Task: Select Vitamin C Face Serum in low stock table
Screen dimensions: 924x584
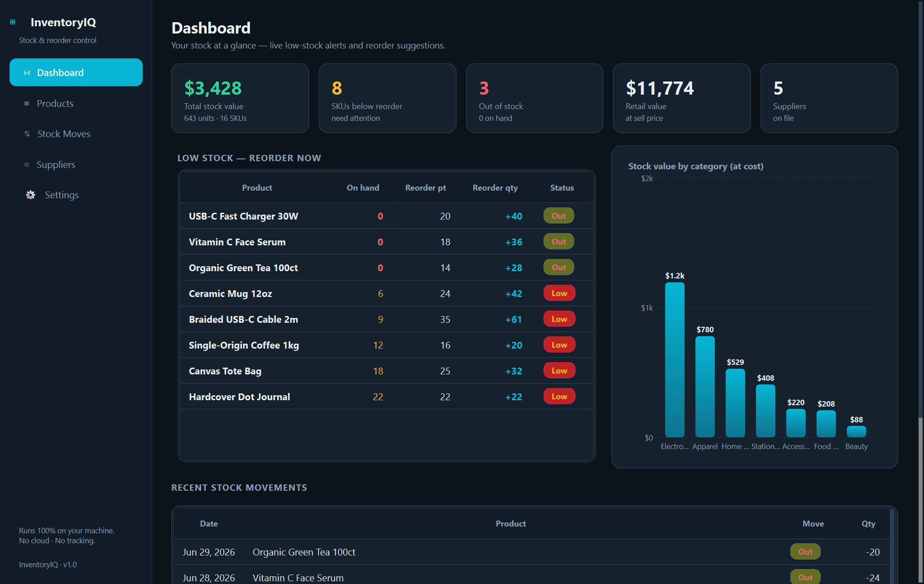Action: [237, 242]
